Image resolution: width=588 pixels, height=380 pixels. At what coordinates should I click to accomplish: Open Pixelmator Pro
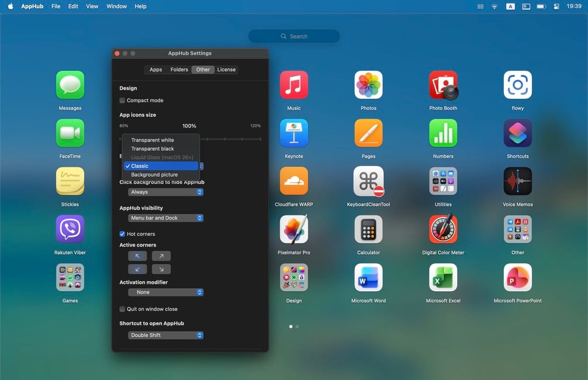pos(294,229)
